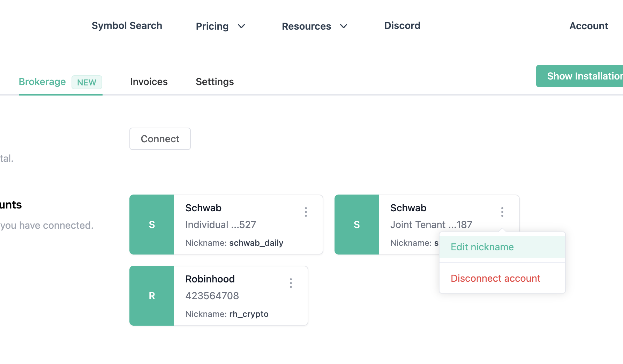This screenshot has width=623, height=364.
Task: Click the Schwab Individual S avatar tile
Action: coord(152,225)
